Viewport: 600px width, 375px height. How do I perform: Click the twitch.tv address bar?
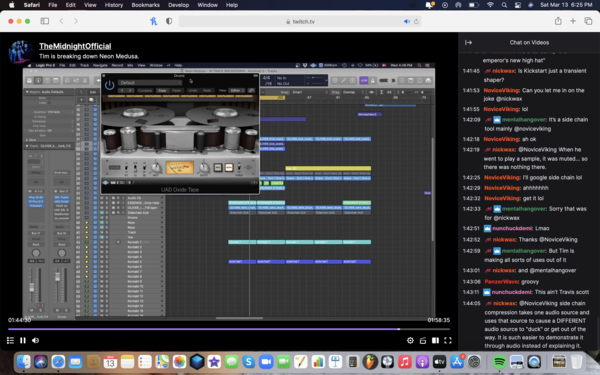[x=300, y=21]
